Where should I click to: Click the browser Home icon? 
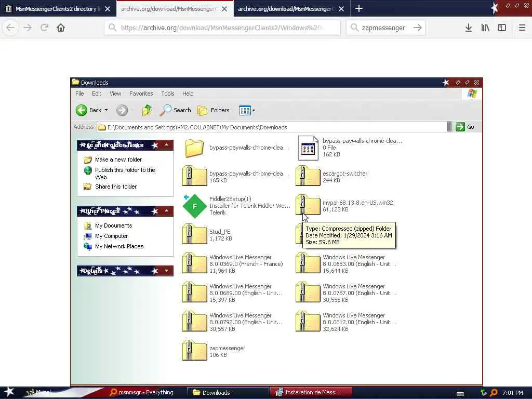click(61, 28)
